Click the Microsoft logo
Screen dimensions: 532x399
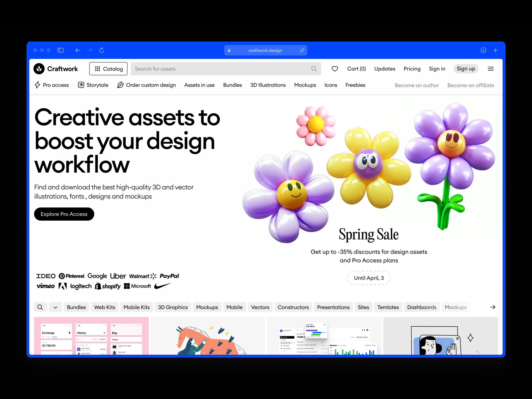pos(137,286)
